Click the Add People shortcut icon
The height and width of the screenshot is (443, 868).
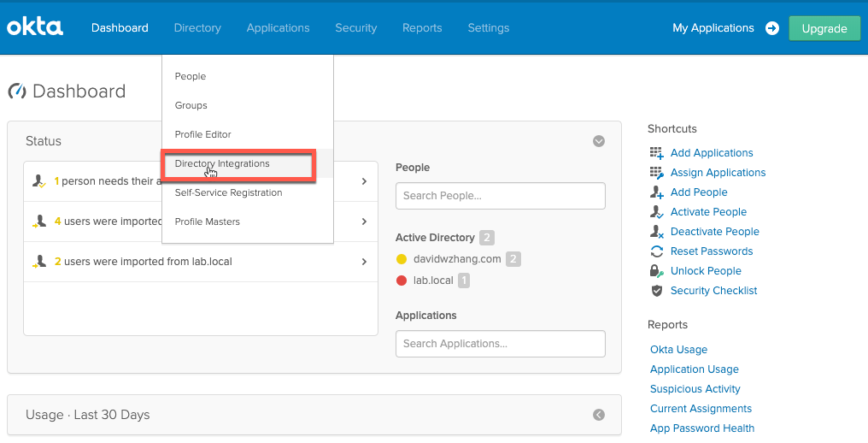[x=656, y=192]
